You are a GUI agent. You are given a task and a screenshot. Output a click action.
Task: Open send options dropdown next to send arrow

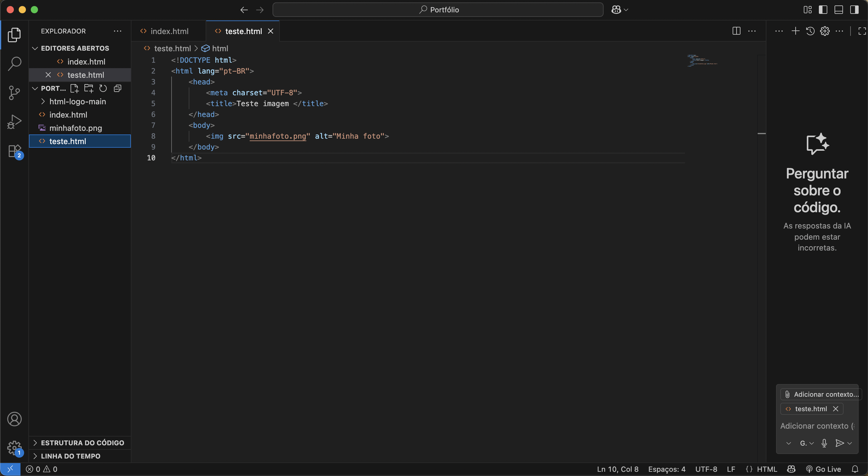coord(850,443)
